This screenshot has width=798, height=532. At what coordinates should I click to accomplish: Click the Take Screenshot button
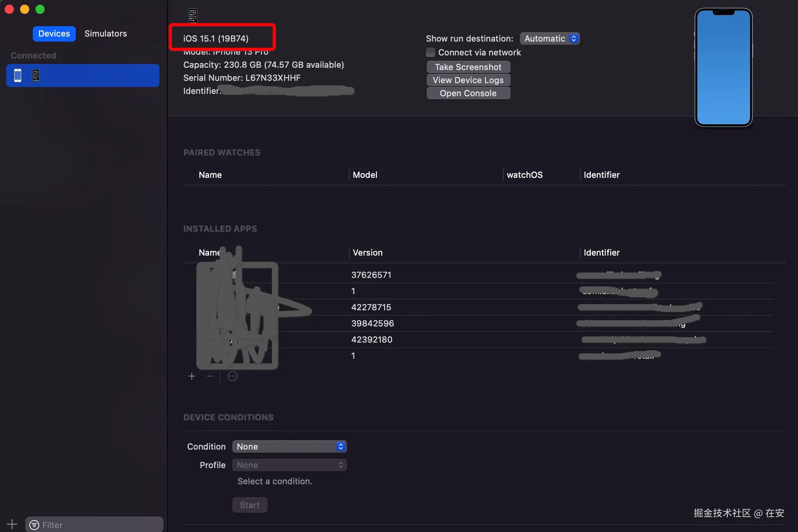coord(468,67)
